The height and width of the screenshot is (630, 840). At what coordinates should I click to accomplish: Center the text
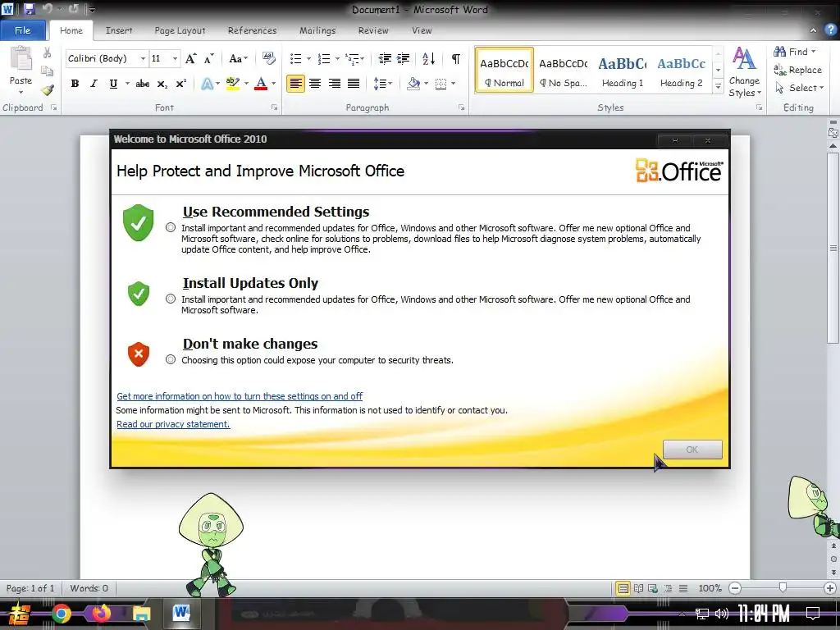click(315, 84)
